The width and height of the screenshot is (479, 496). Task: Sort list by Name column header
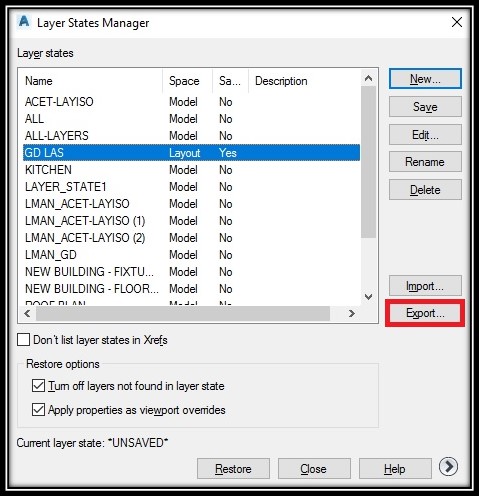pos(93,81)
